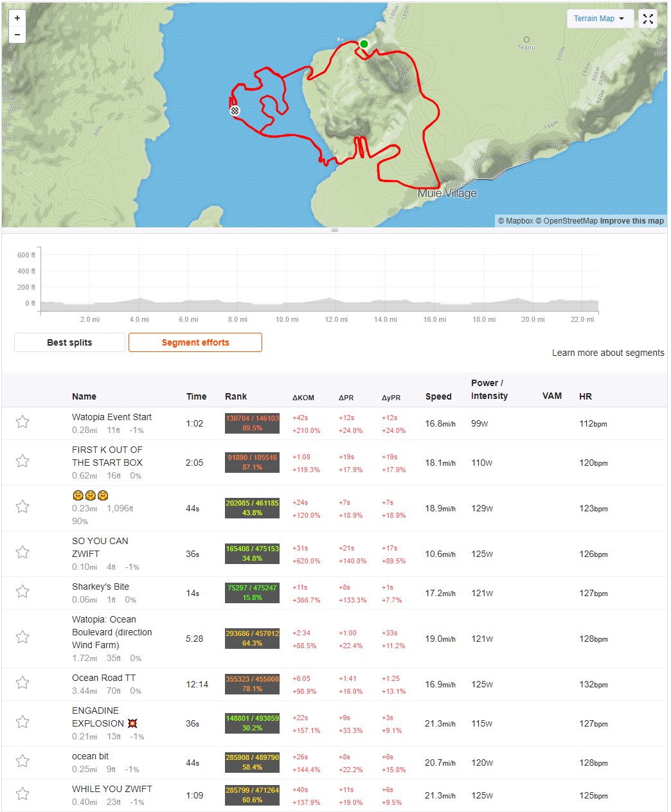
Task: Click rank badge 202085 / 461185
Action: [x=252, y=507]
